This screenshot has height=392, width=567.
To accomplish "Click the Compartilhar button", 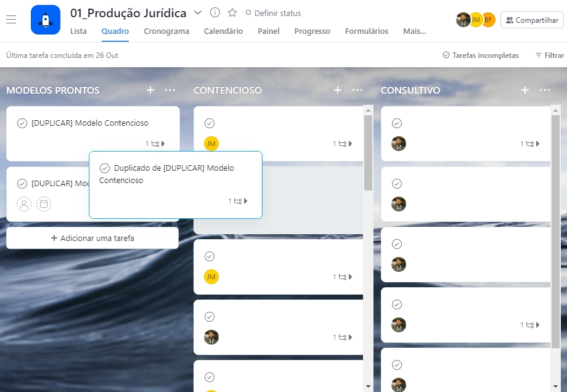I will [532, 20].
